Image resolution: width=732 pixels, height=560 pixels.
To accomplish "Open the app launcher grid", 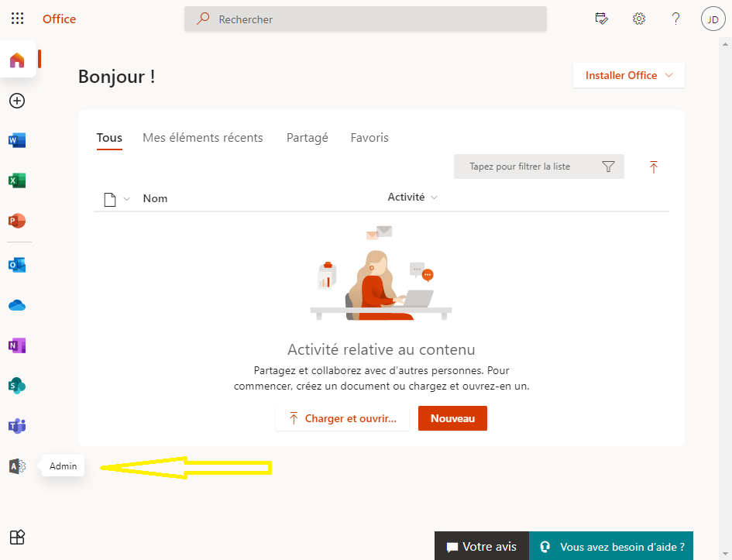I will [x=17, y=19].
